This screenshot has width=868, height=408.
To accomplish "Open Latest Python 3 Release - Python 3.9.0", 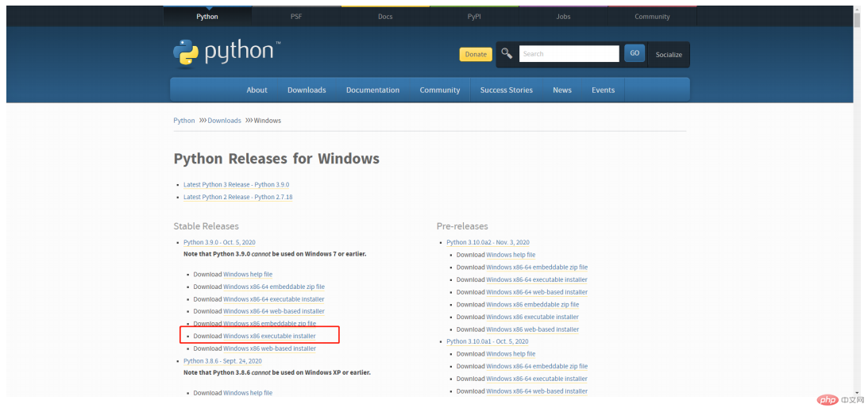I will (x=237, y=184).
